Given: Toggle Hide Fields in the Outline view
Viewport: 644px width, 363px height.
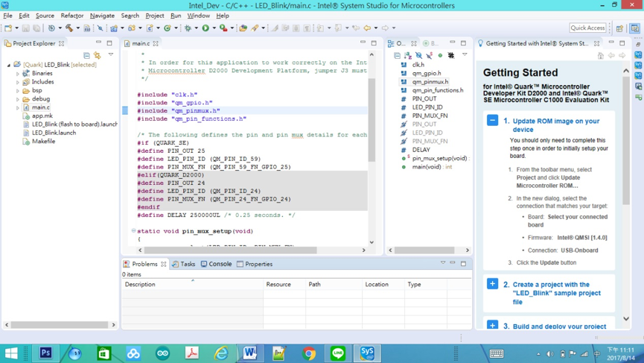Looking at the screenshot, I should click(418, 55).
